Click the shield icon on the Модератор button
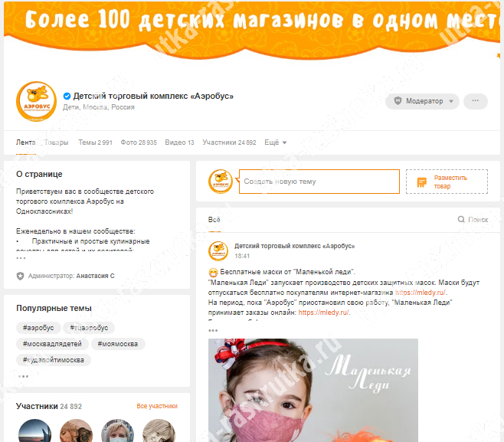 [398, 101]
